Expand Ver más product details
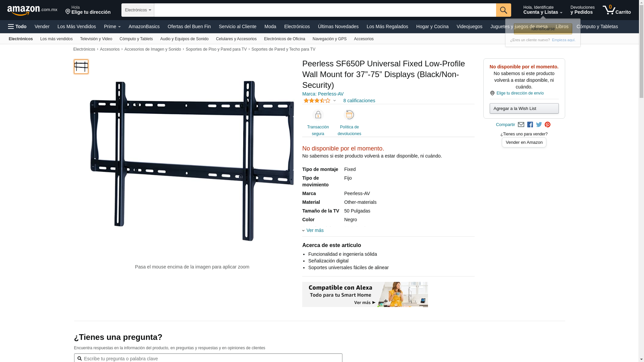Screen dimensions: 644x362 click(x=313, y=230)
